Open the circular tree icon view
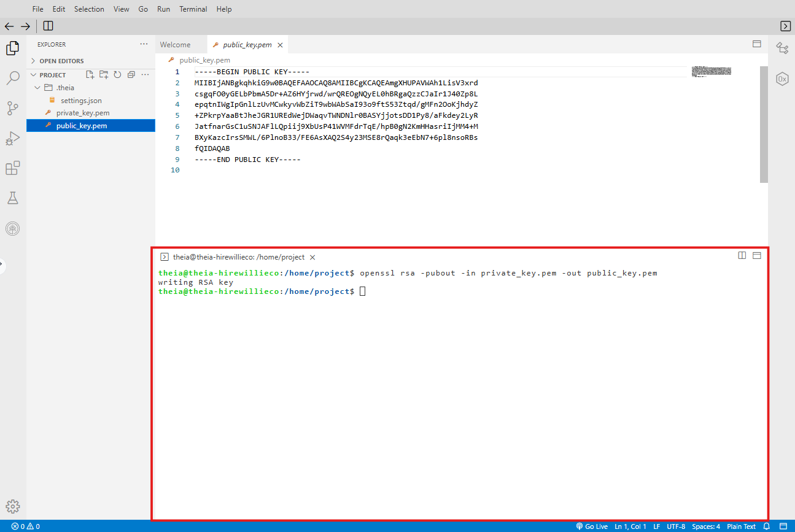 (x=13, y=228)
